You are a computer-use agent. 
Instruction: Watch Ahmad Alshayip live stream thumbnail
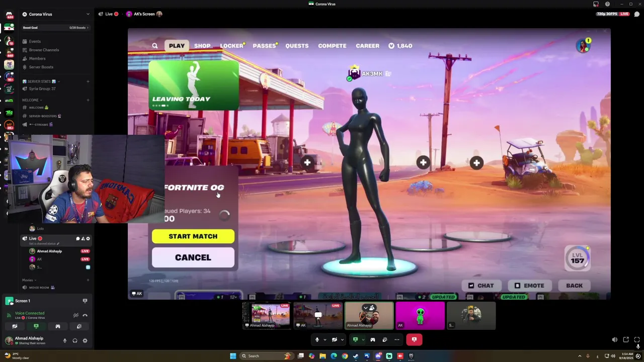click(267, 316)
